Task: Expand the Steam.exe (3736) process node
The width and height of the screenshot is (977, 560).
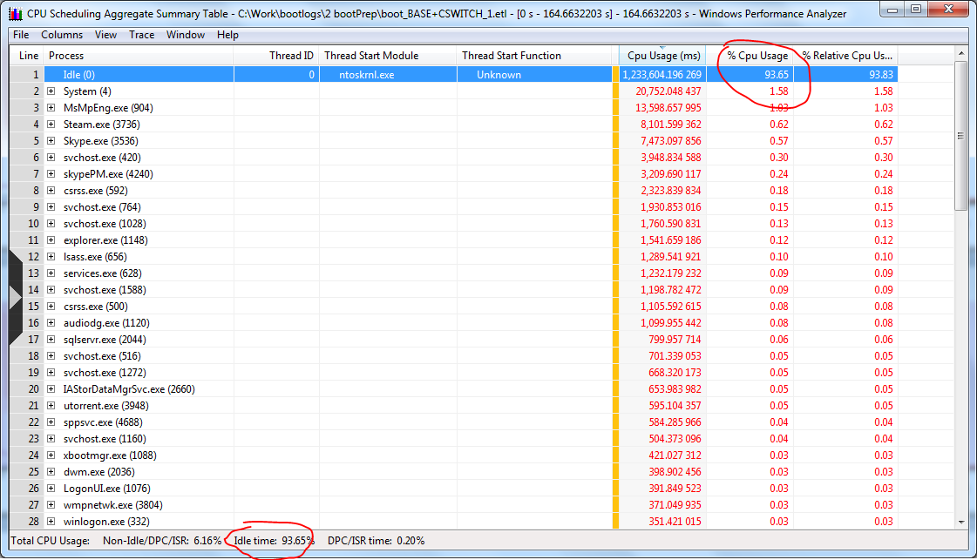Action: [x=51, y=125]
